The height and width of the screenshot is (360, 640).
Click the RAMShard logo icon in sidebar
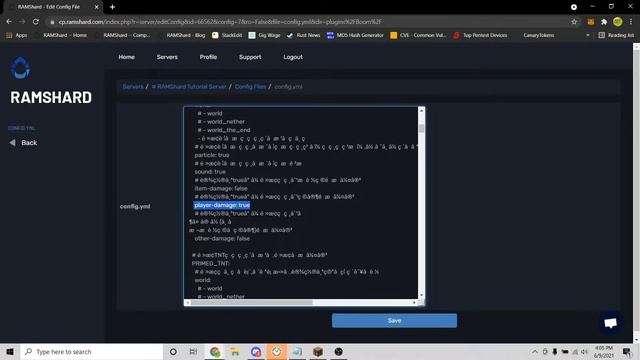coord(20,68)
